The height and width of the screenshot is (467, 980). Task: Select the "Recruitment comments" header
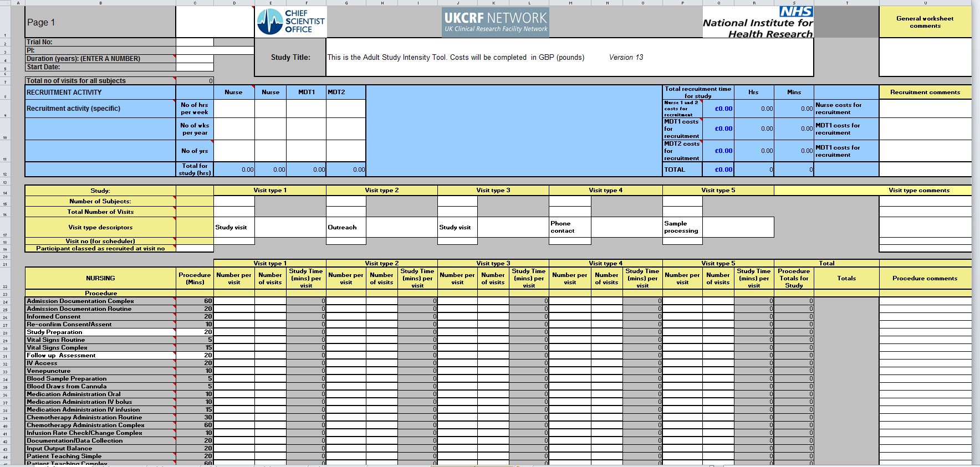925,93
